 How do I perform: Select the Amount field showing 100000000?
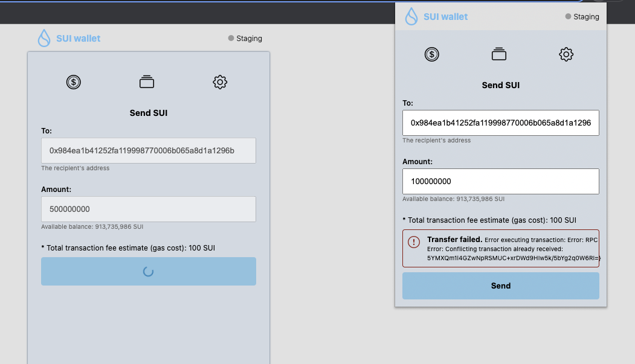coord(500,181)
